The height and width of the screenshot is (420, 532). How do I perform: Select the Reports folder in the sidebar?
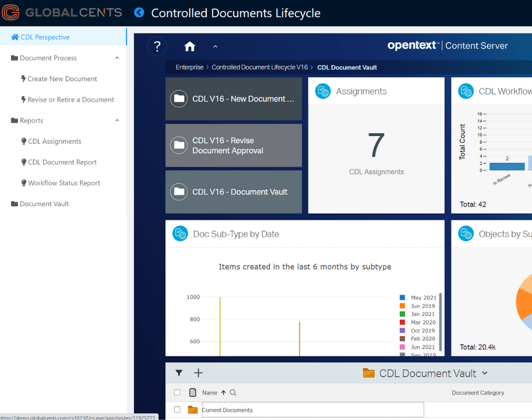pos(27,120)
